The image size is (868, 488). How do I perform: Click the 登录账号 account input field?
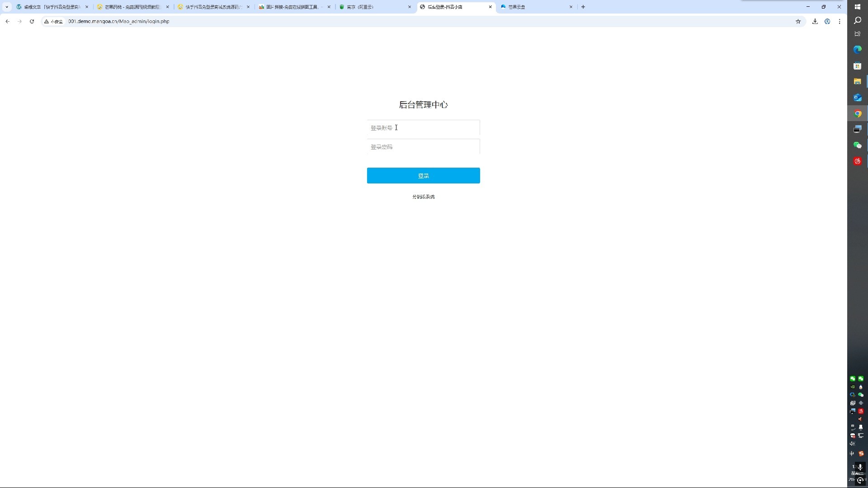[423, 128]
